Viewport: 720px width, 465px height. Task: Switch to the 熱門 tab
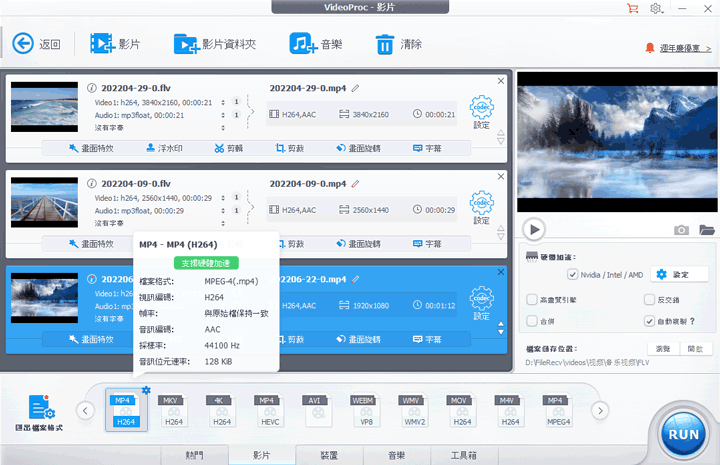(x=194, y=455)
